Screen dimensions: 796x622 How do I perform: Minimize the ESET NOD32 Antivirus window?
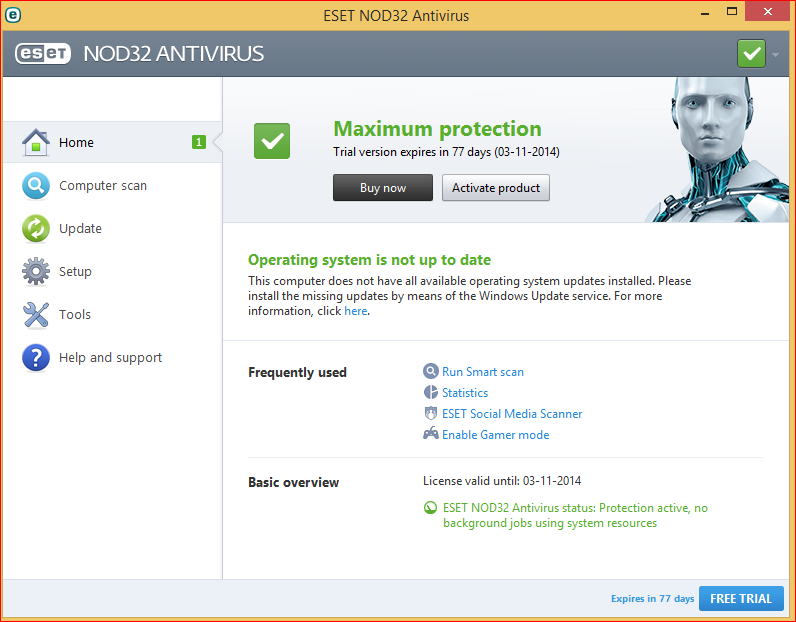pos(705,13)
